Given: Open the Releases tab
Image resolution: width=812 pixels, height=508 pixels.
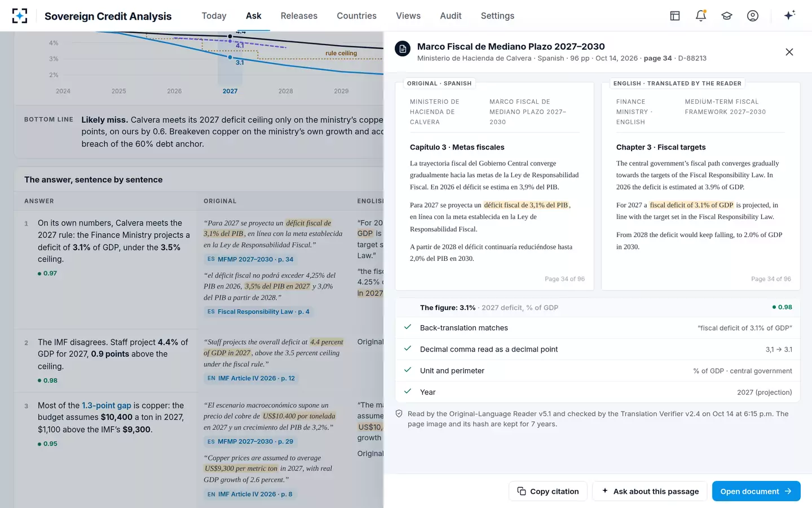Looking at the screenshot, I should click(x=299, y=16).
